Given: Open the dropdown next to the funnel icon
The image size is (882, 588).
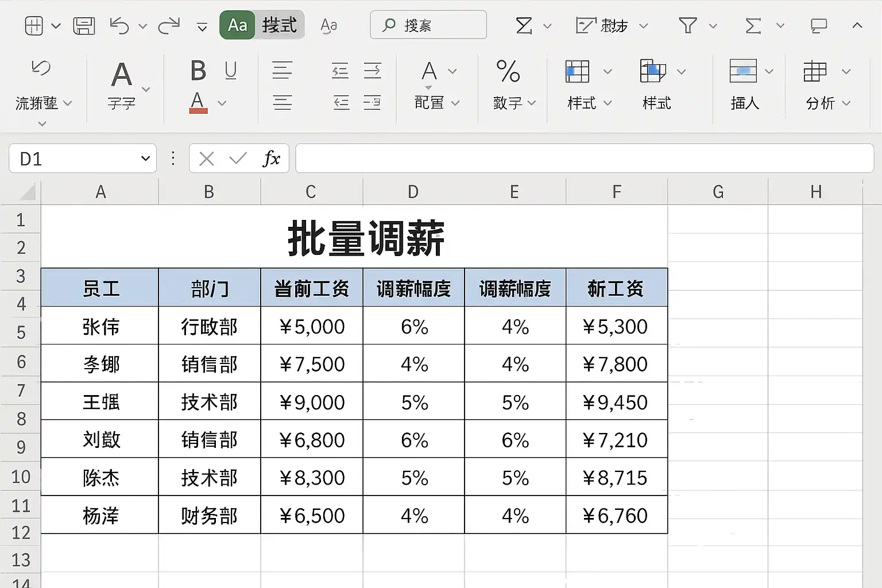Looking at the screenshot, I should [713, 26].
